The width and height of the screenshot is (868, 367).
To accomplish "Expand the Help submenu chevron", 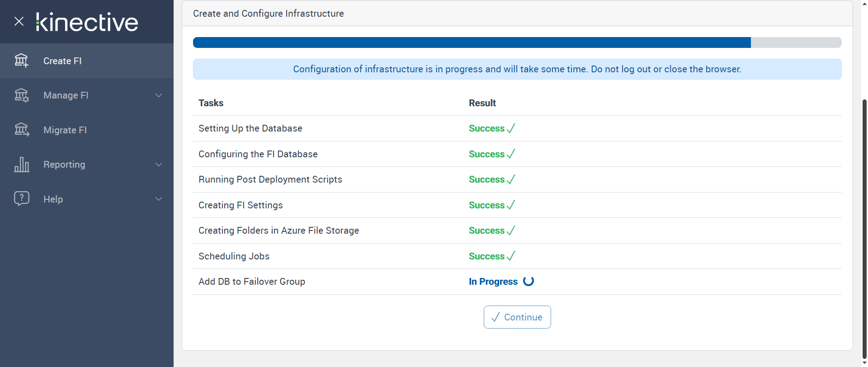I will click(x=159, y=199).
